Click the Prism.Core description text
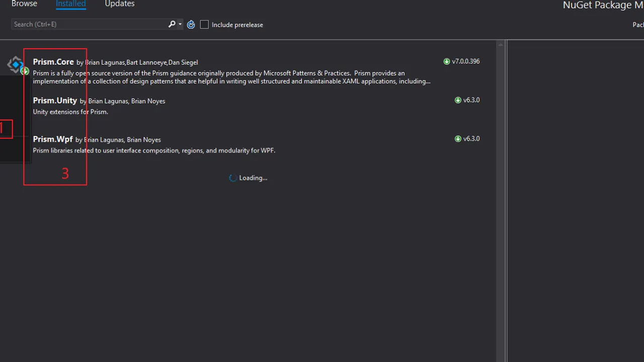This screenshot has width=644, height=362. (232, 77)
